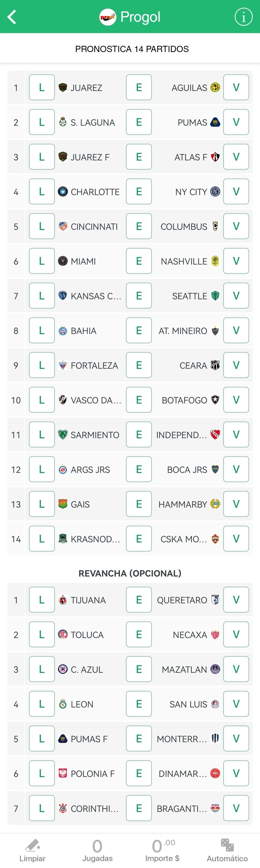
Task: Tap the Automático dice icon
Action: (227, 845)
